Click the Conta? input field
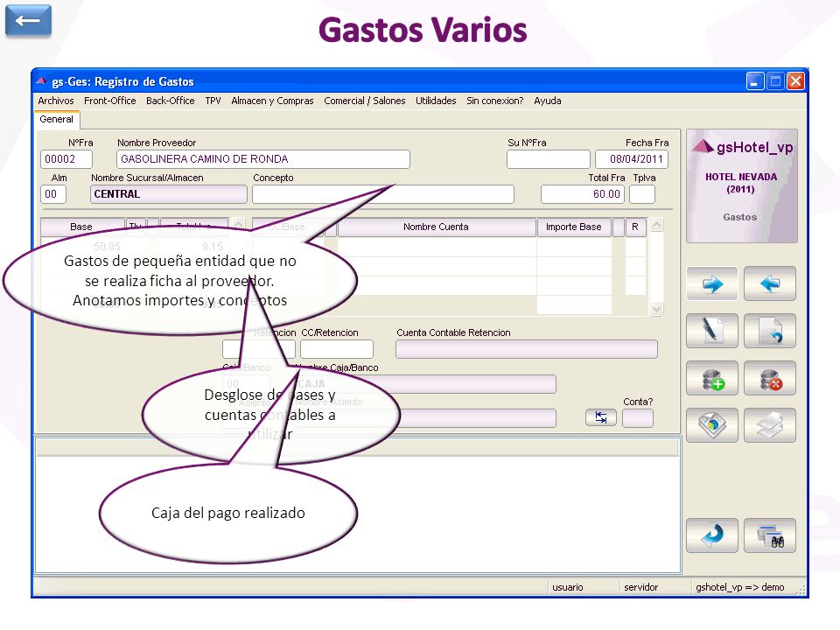 point(638,418)
